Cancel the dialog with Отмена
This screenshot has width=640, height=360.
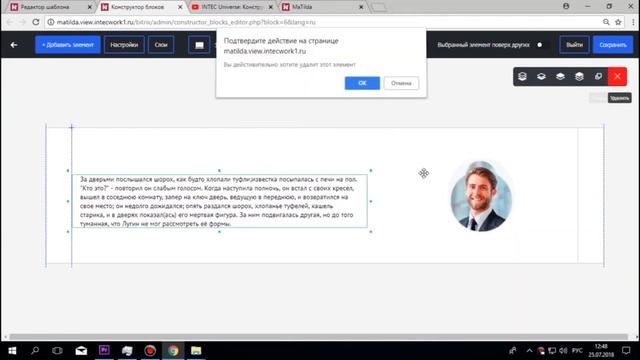(x=401, y=83)
